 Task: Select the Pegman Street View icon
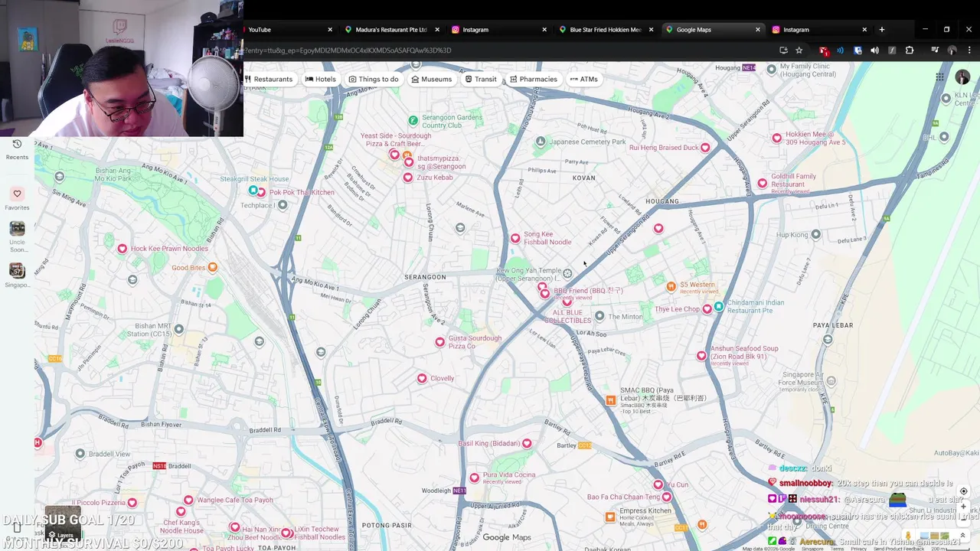point(908,536)
